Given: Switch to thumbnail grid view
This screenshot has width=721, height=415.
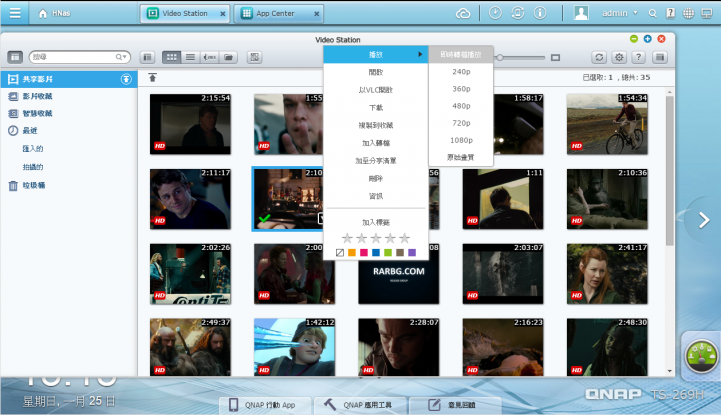Looking at the screenshot, I should (x=172, y=57).
